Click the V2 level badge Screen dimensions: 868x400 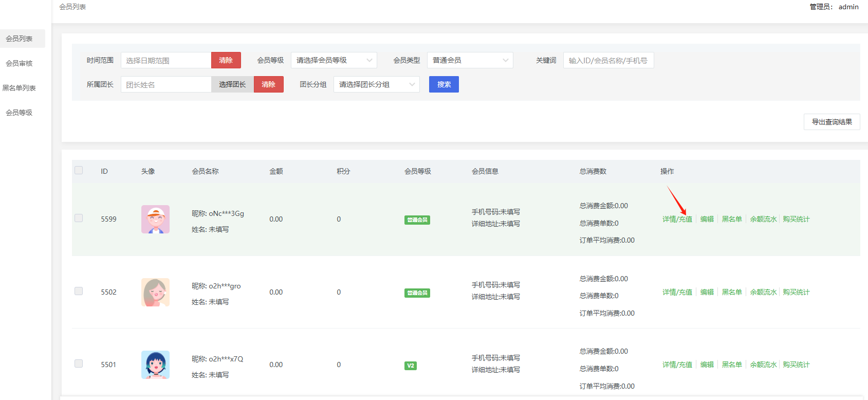point(410,366)
